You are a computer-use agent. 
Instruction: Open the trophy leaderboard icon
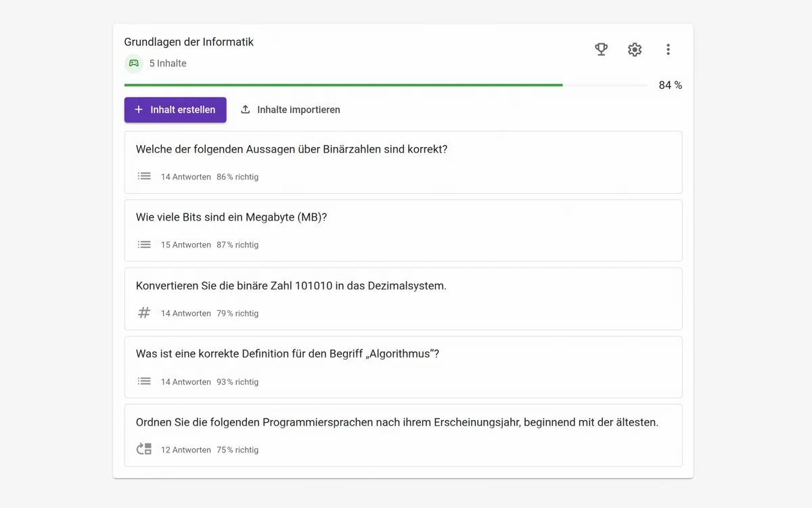pos(601,49)
